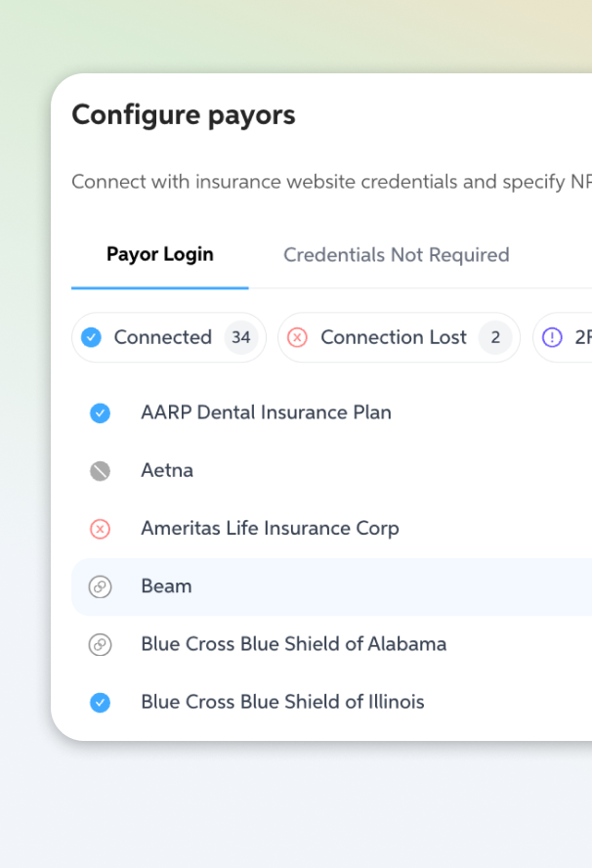Switch to the Payor Login tab

click(159, 255)
